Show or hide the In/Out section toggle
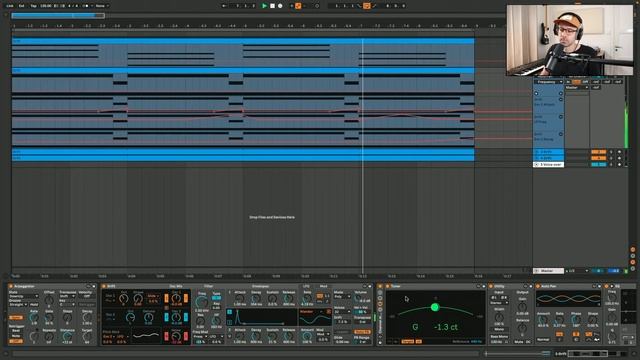 pos(633,249)
